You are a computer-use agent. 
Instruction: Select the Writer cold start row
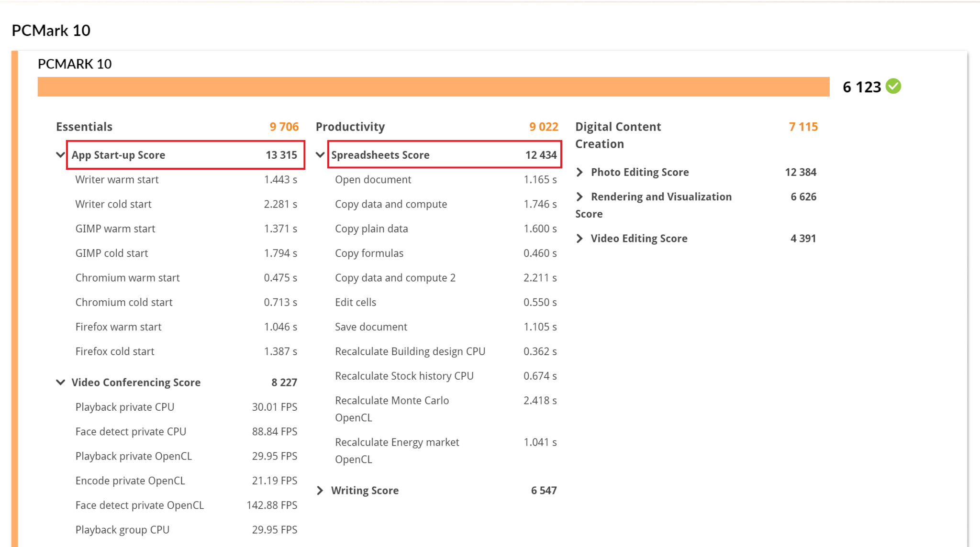pyautogui.click(x=186, y=204)
